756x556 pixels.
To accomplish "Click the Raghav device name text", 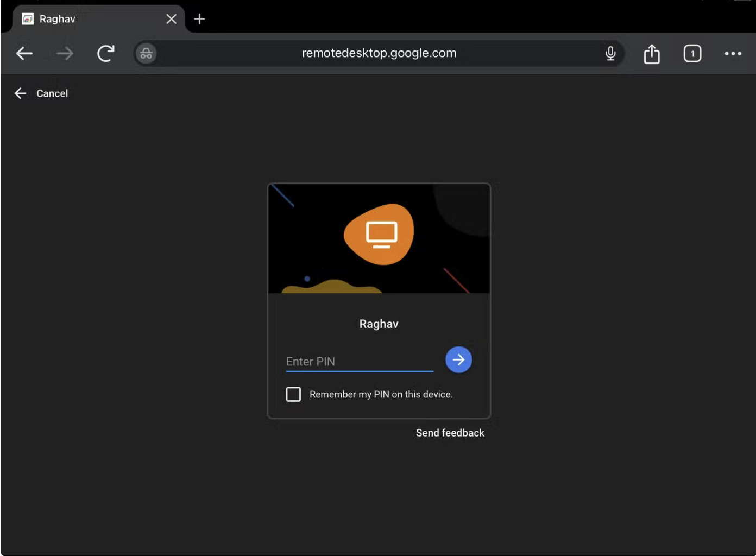I will [379, 324].
